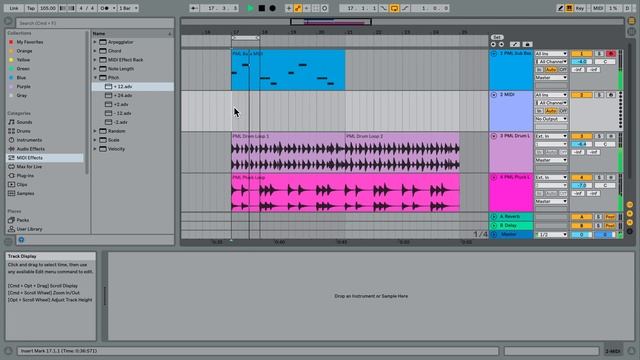Stop playback with the square Stop button
This screenshot has height=360, width=640.
pyautogui.click(x=262, y=8)
